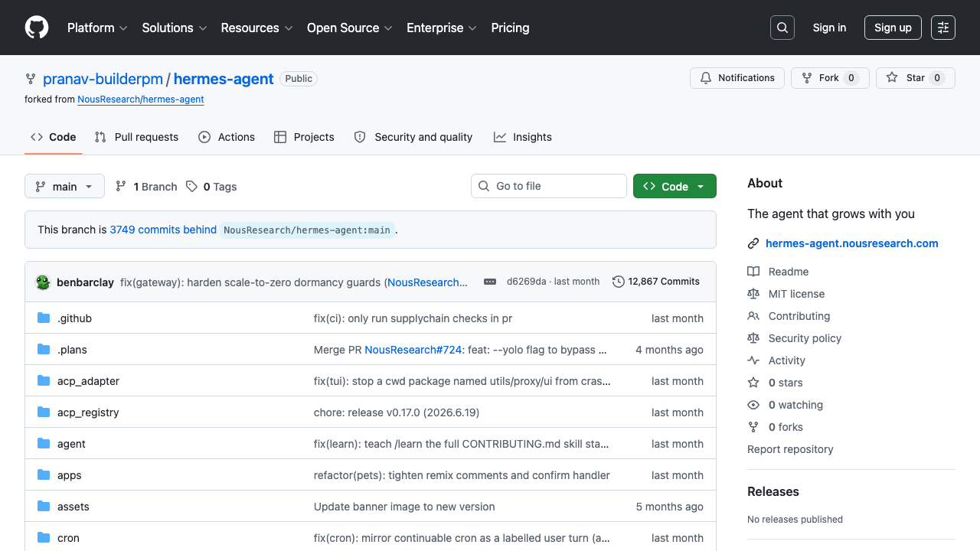Screen dimensions: 980x551
Task: Open the cron folder
Action: point(68,538)
